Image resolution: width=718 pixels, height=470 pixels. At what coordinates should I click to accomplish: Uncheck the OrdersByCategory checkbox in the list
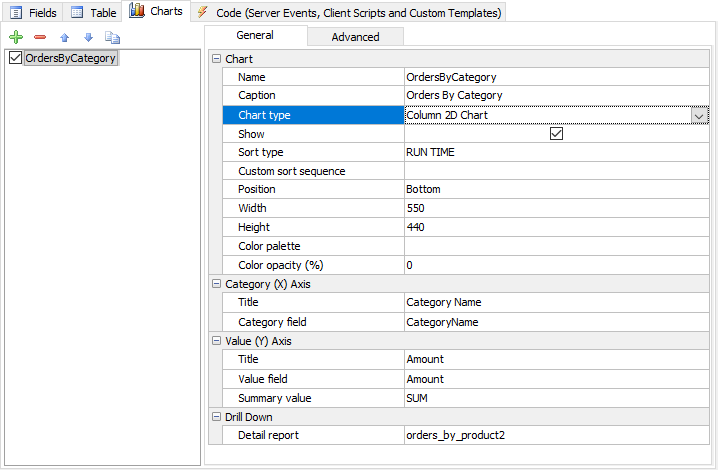[x=15, y=58]
